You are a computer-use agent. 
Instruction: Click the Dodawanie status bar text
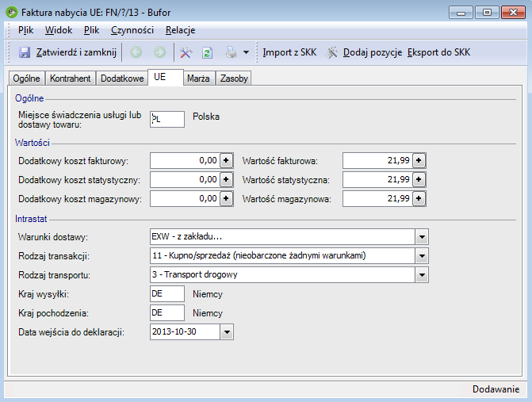pos(496,389)
